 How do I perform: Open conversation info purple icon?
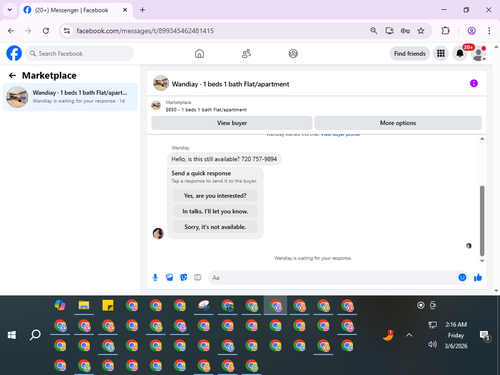tap(474, 83)
